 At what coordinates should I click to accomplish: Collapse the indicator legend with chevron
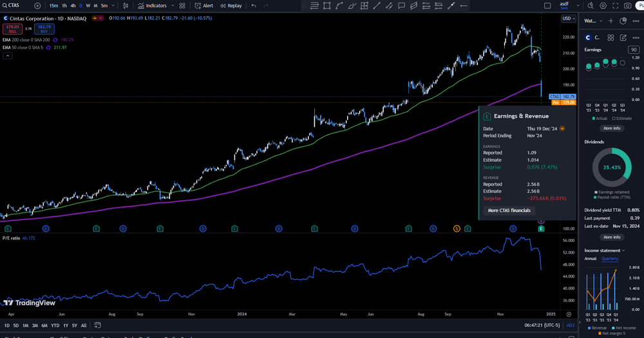7,56
